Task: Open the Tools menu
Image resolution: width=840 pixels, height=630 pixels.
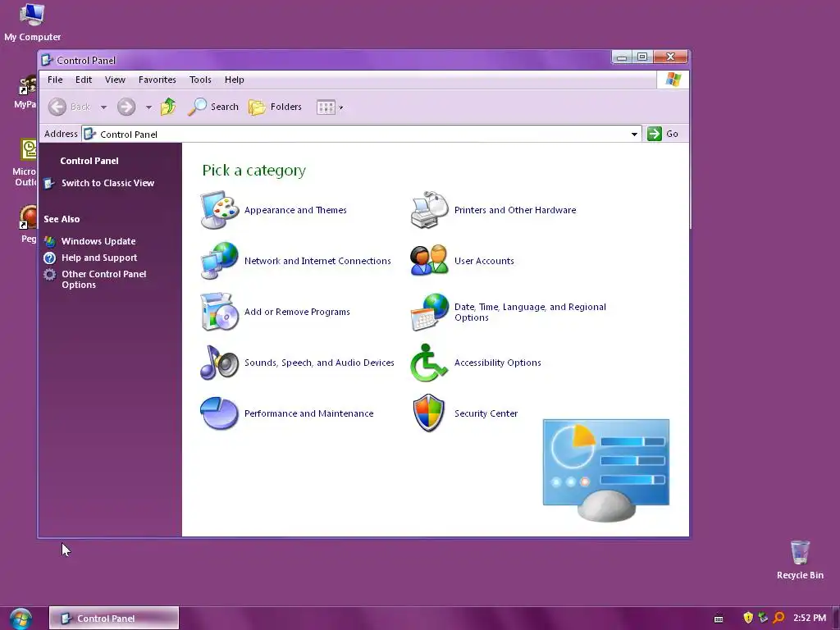Action: (x=200, y=80)
